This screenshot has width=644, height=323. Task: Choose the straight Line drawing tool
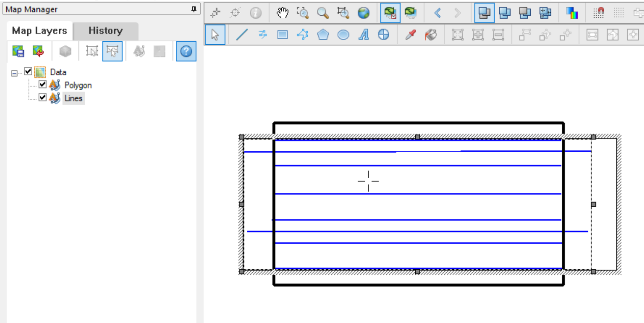[x=242, y=35]
